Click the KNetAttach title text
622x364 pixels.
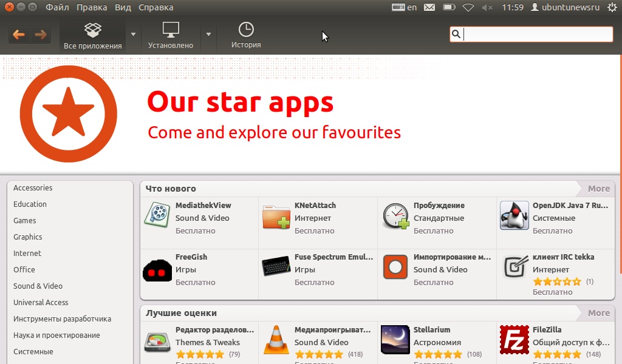tap(315, 205)
